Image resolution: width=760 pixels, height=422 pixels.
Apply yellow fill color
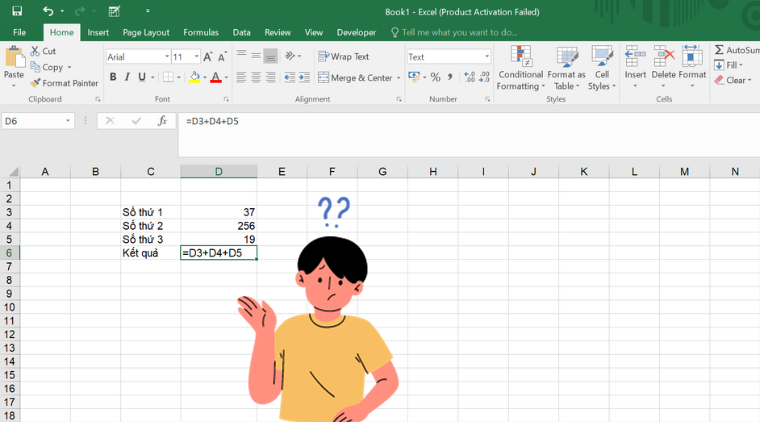tap(194, 77)
